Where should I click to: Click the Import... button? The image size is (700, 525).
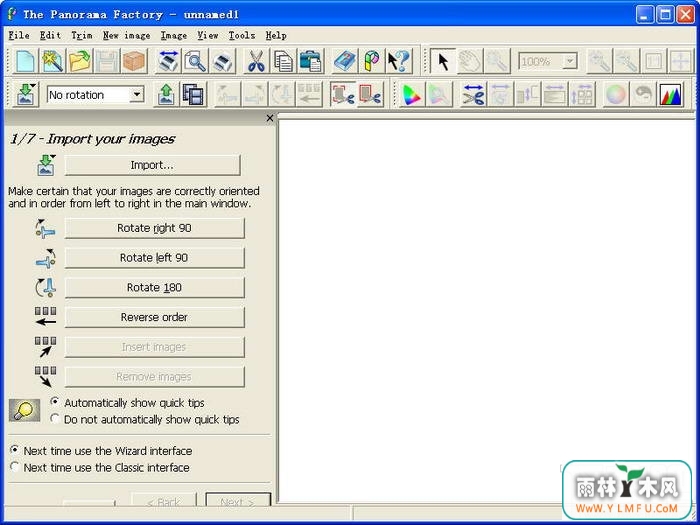point(152,165)
